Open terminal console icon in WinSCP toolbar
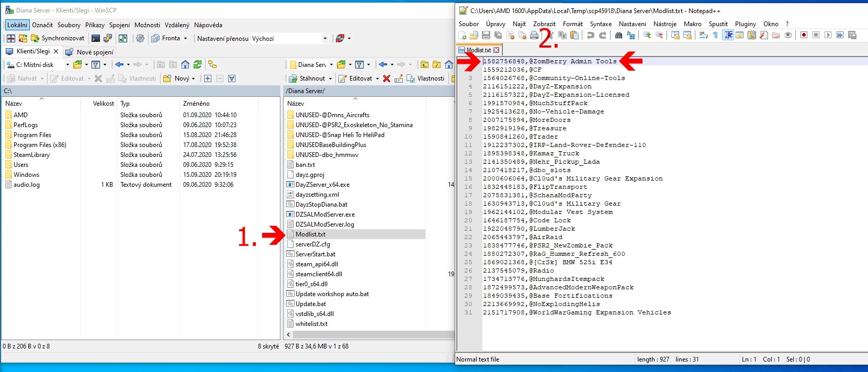This screenshot has height=372, width=868. tap(95, 38)
